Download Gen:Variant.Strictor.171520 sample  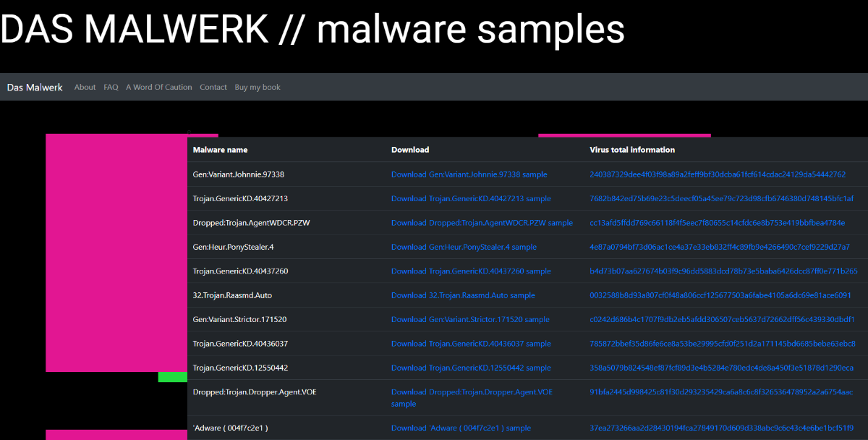point(470,319)
